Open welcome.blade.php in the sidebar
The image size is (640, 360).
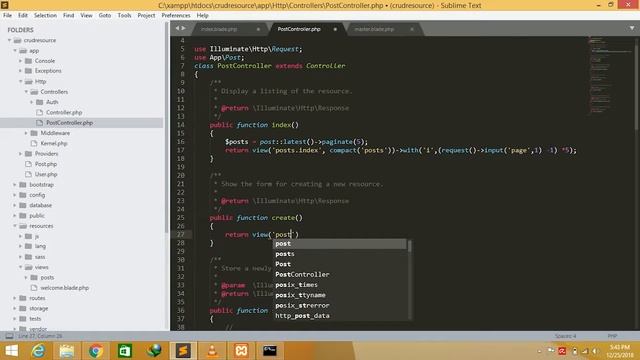point(64,287)
